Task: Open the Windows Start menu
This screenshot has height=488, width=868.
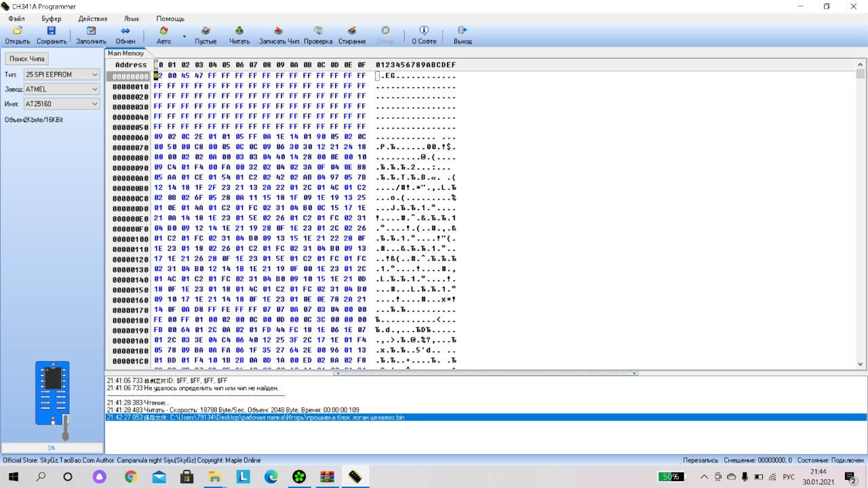Action: (14, 477)
